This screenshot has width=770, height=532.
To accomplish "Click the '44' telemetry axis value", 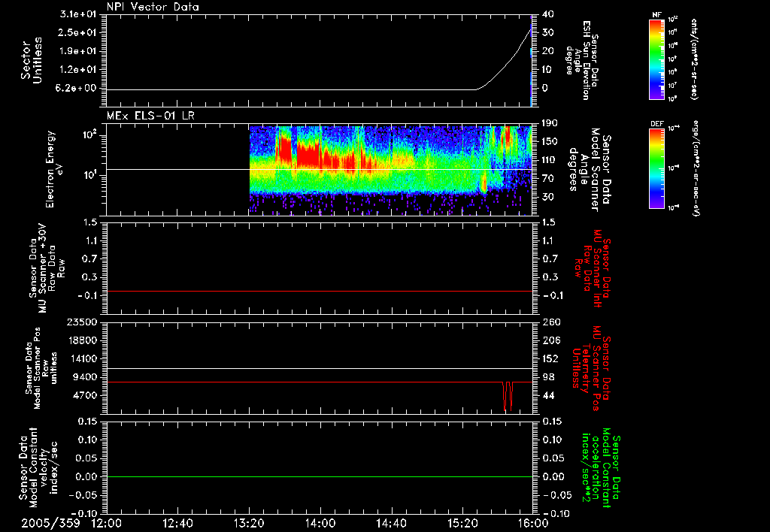I will point(548,395).
